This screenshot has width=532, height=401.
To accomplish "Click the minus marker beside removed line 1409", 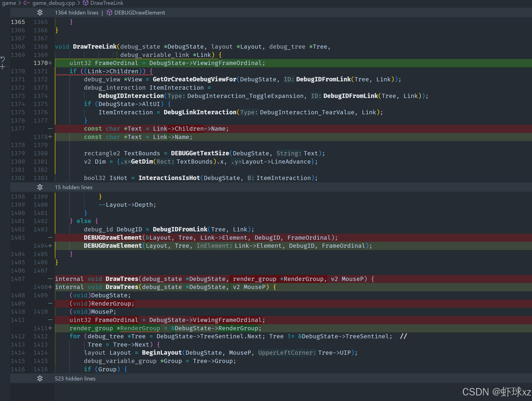I will pyautogui.click(x=50, y=303).
